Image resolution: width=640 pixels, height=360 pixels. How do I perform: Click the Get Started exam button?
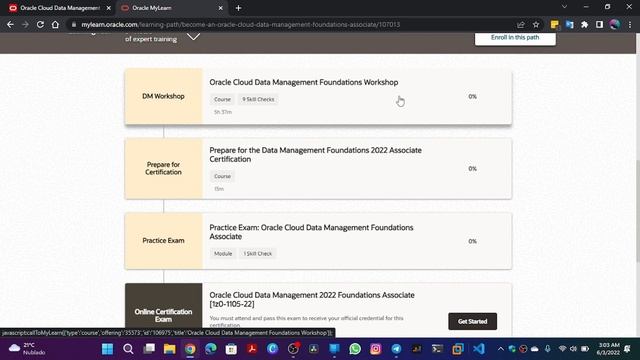(x=472, y=321)
